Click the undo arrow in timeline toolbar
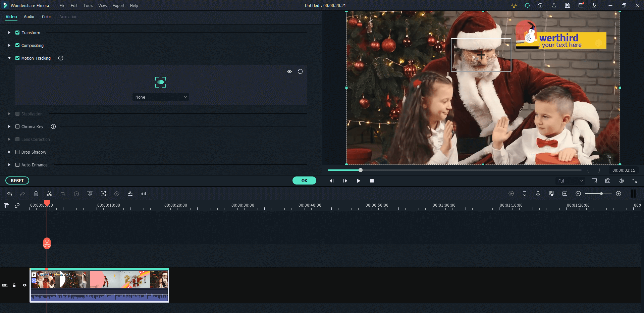Image resolution: width=644 pixels, height=313 pixels. (9, 194)
